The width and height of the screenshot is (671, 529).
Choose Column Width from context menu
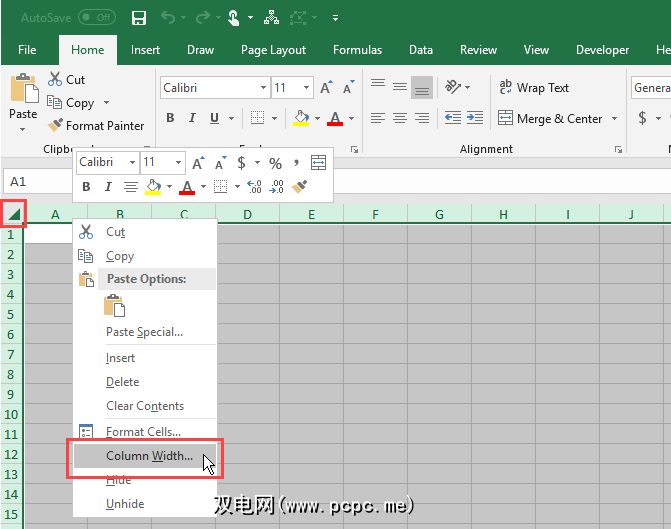pyautogui.click(x=149, y=456)
